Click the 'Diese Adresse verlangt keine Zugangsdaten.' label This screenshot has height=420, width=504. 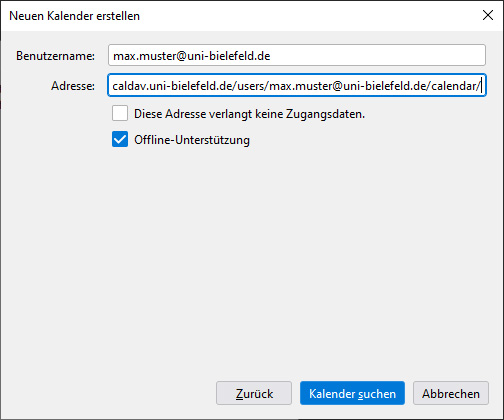249,114
